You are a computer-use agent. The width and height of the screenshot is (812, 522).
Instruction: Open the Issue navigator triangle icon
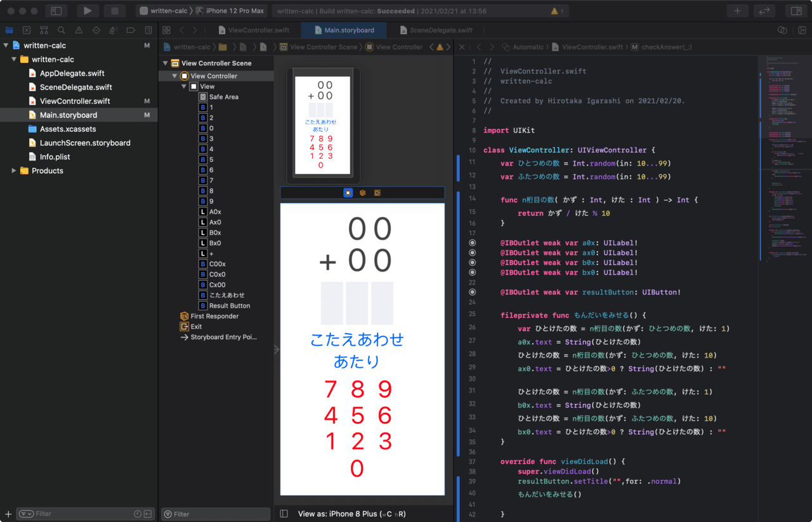(x=79, y=30)
